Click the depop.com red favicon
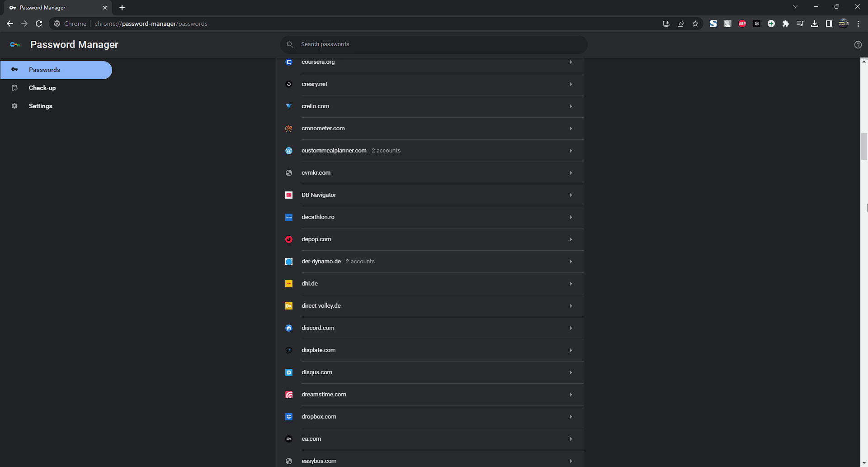The image size is (868, 467). coord(289,239)
